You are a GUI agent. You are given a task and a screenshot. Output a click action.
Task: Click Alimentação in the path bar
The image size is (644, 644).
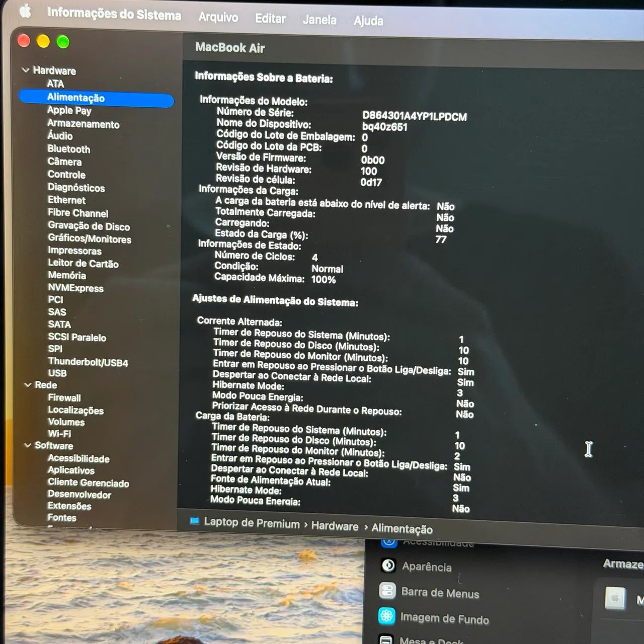(402, 528)
